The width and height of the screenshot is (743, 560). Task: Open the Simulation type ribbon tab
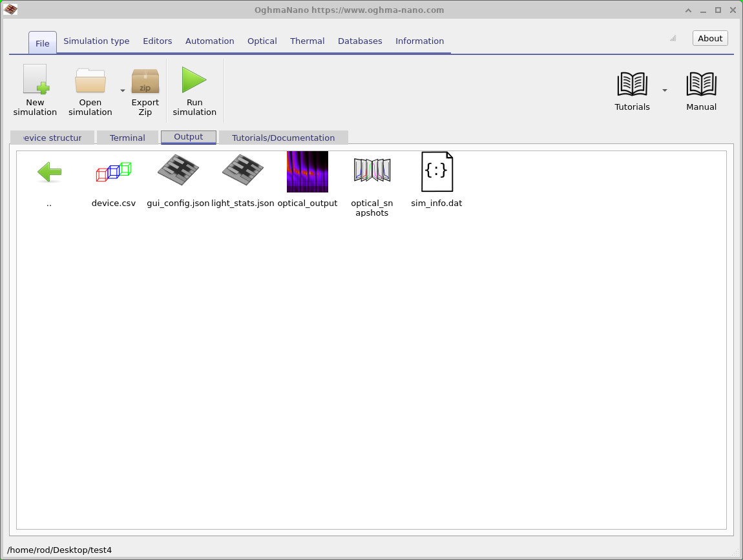pyautogui.click(x=96, y=41)
